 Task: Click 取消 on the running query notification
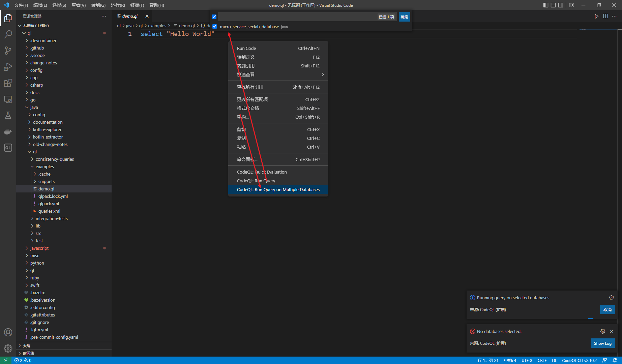608,309
